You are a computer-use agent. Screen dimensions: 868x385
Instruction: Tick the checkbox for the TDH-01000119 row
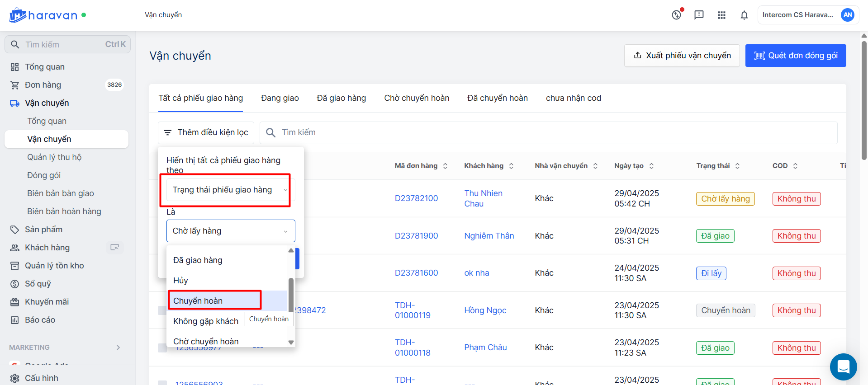pyautogui.click(x=162, y=310)
